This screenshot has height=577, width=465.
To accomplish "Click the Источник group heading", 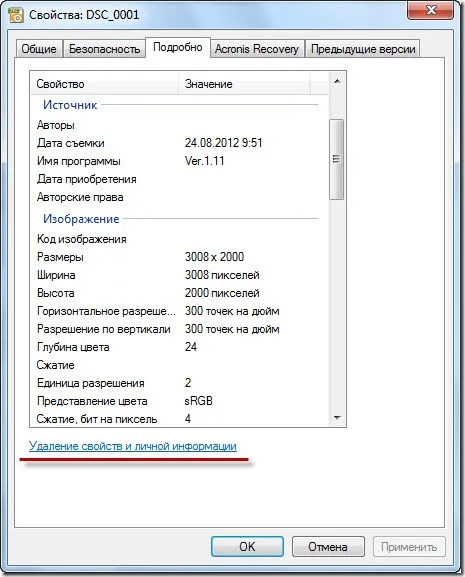I will click(70, 105).
